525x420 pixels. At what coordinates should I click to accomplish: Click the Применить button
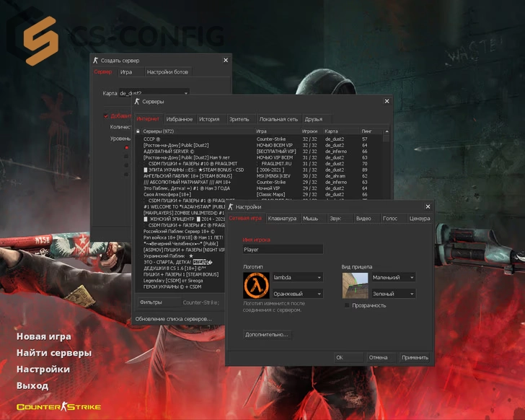pos(415,357)
